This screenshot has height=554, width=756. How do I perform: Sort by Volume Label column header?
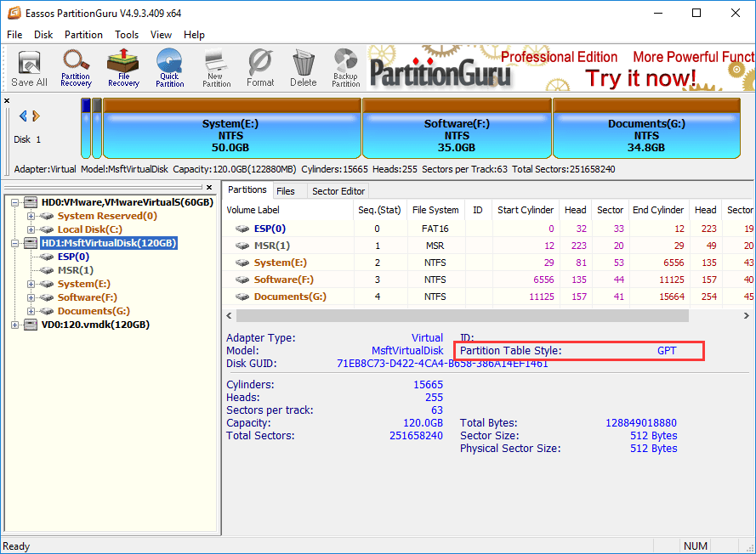click(x=288, y=210)
